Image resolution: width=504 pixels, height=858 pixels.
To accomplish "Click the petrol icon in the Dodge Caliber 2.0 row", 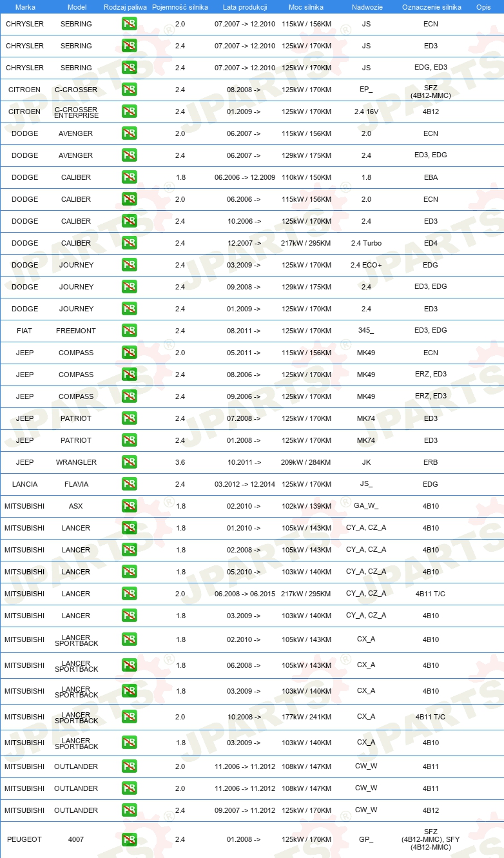I will 130,199.
